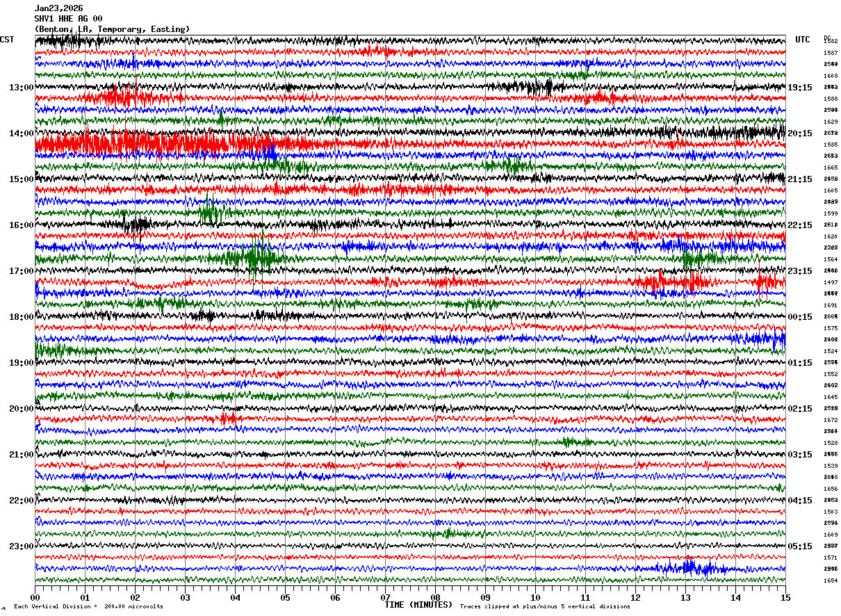841x616 pixels.
Task: Click the 20:15 UTC row label
Action: click(800, 133)
